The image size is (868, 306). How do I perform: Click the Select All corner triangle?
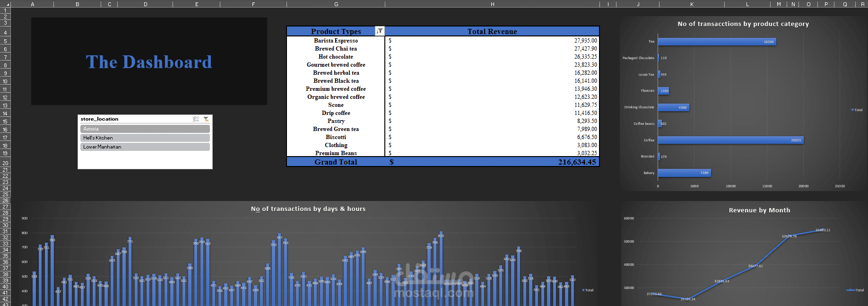(x=5, y=4)
